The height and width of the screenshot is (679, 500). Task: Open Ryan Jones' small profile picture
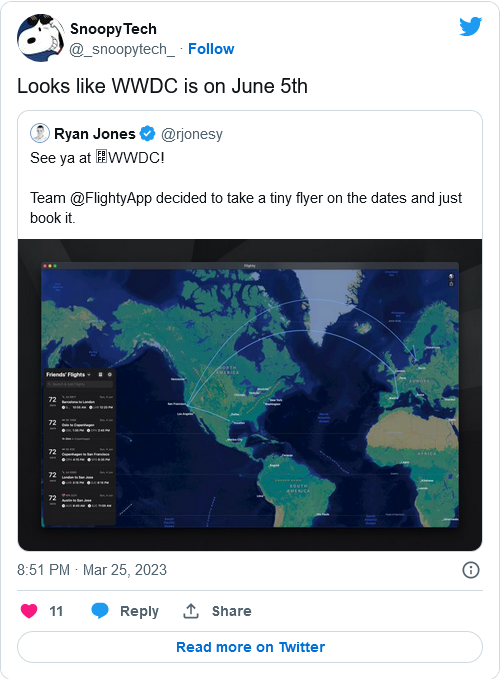coord(40,133)
